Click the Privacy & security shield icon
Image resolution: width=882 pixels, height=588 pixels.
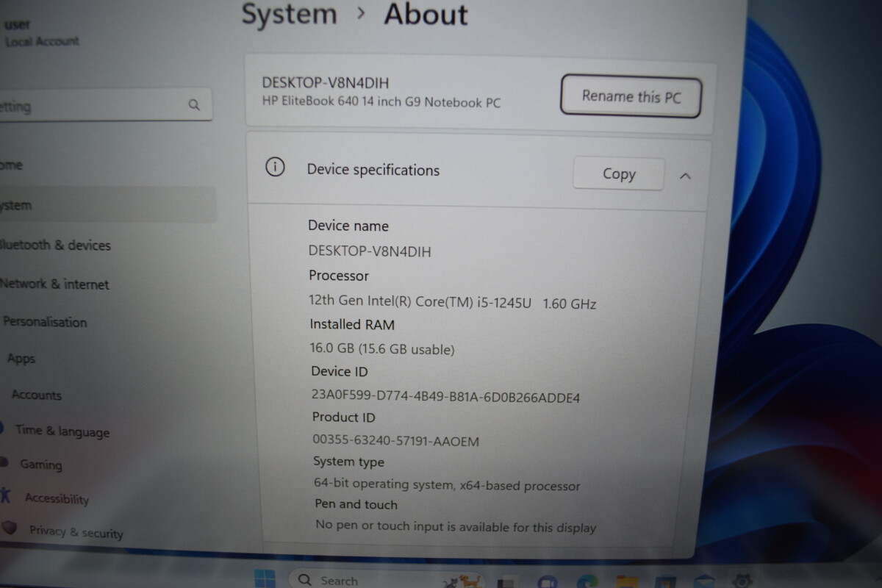point(9,527)
